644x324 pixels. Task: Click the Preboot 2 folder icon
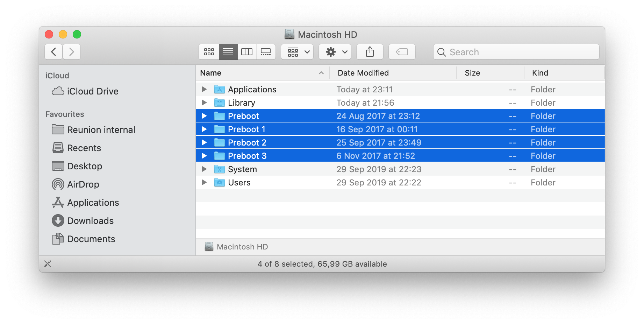click(x=219, y=142)
